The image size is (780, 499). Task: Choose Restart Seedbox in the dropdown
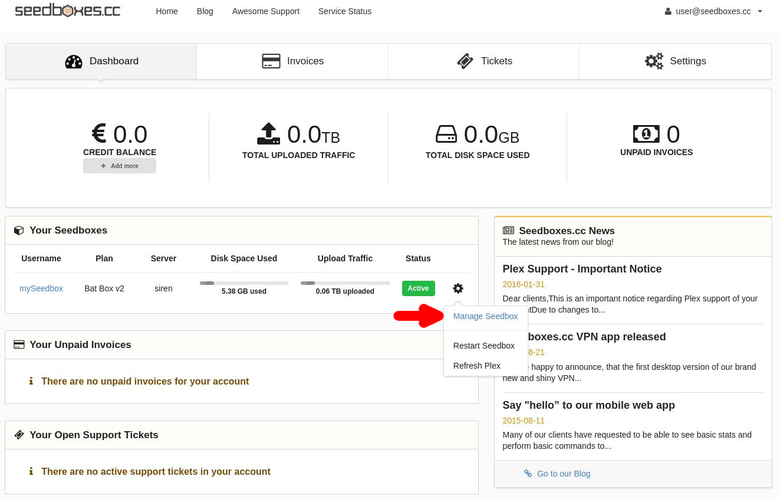coord(483,346)
